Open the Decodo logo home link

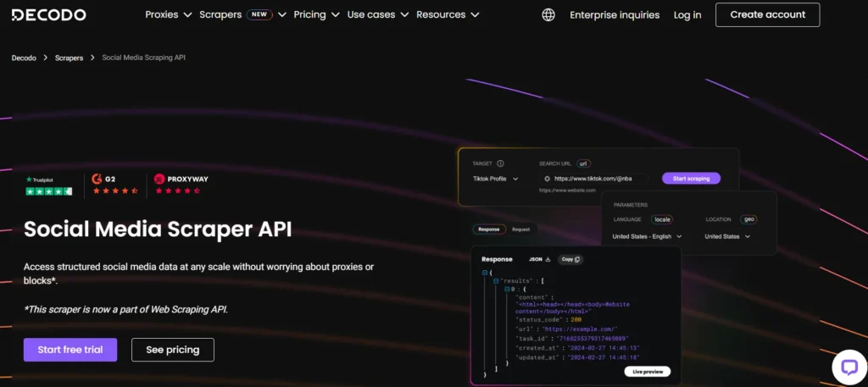(48, 15)
